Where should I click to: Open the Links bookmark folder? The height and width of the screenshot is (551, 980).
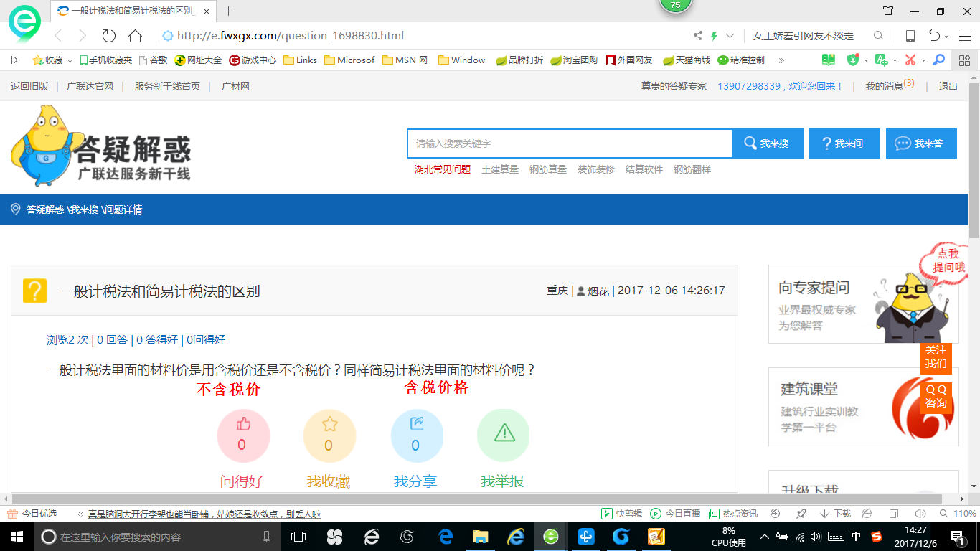(301, 60)
